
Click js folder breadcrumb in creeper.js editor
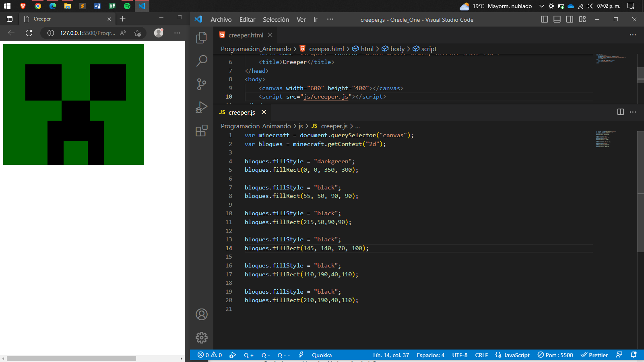point(300,126)
